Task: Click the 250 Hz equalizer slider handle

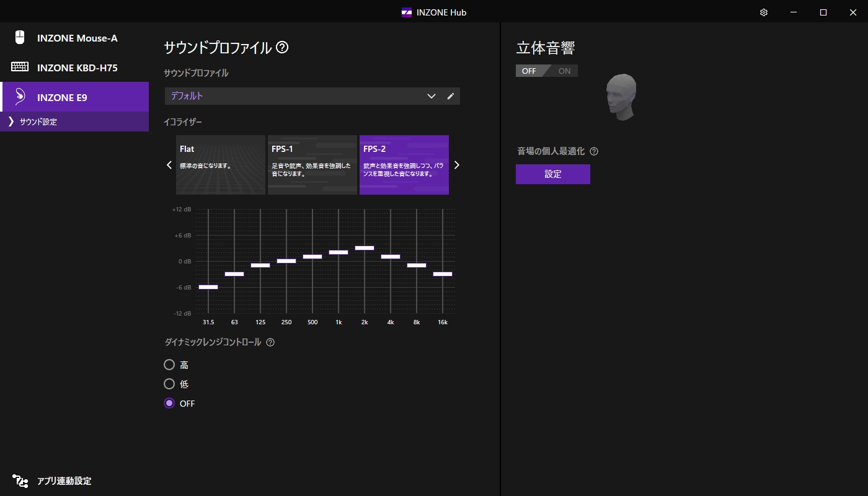Action: [x=286, y=261]
